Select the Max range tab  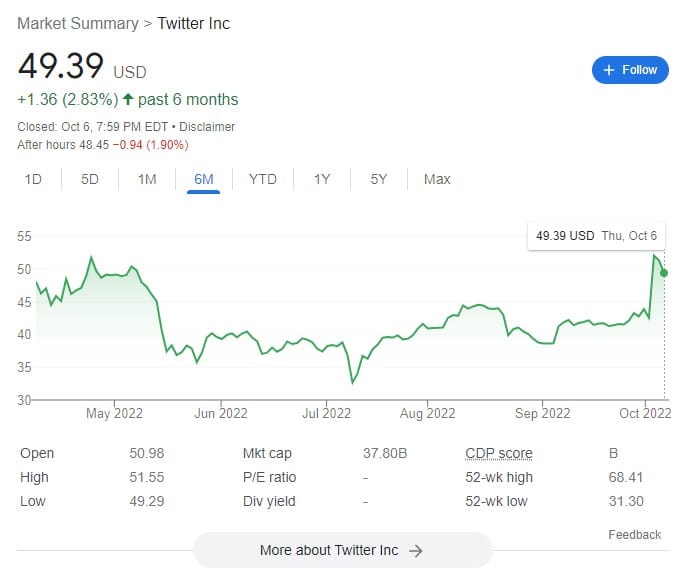point(437,179)
